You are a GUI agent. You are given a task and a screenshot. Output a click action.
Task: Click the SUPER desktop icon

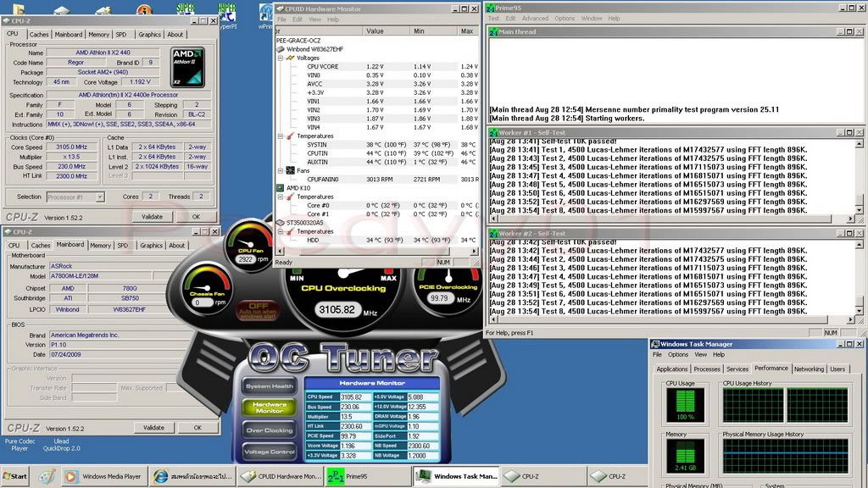pos(186,8)
